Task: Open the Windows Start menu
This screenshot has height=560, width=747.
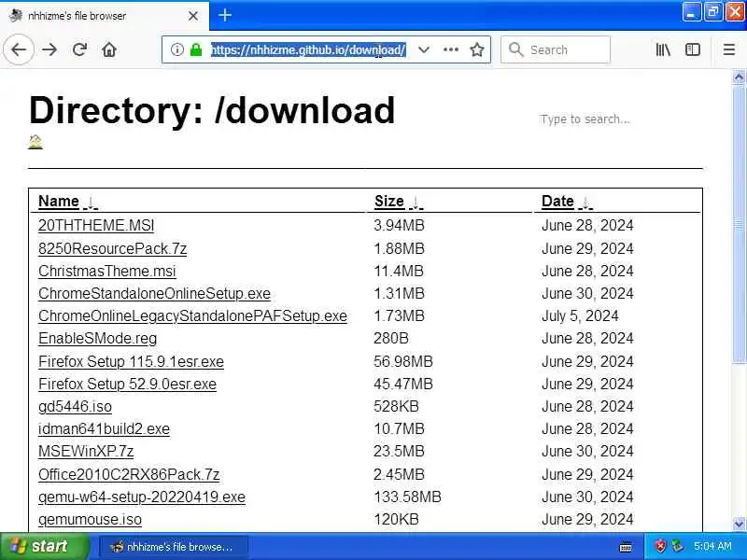Action: [x=44, y=546]
